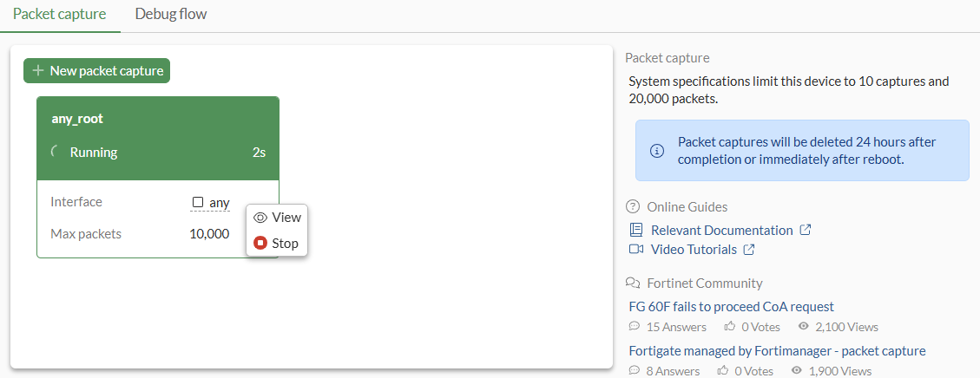Click the running spinner on any_root capture
This screenshot has width=980, height=378.
[56, 153]
